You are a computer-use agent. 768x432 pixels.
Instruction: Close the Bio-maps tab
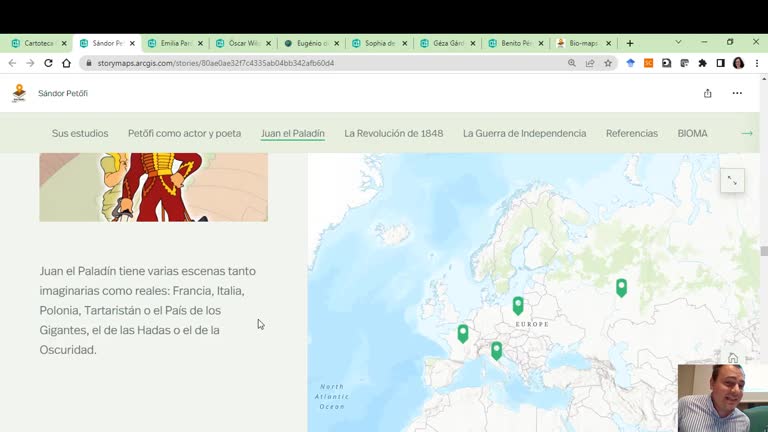608,44
